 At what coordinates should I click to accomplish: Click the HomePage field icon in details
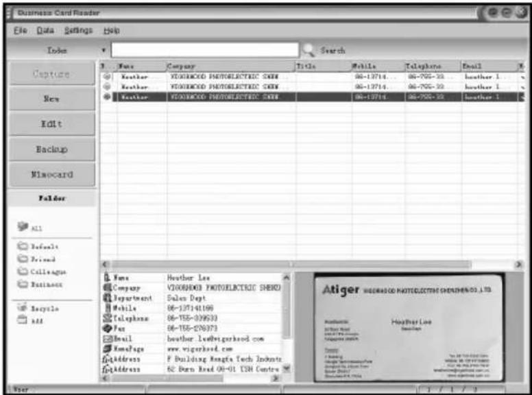click(x=107, y=348)
